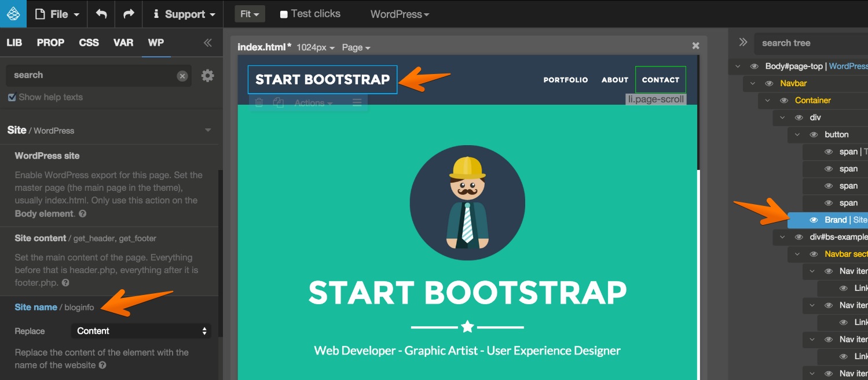Open the Replace Content dropdown

tap(141, 331)
